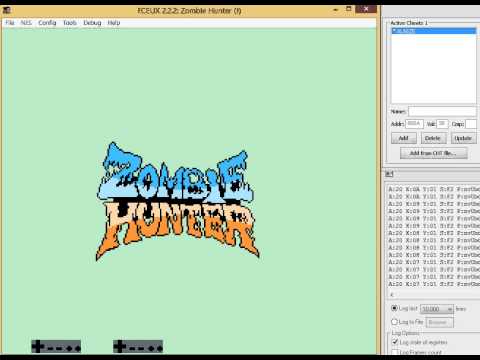
Task: Minimize the FCEUX window
Action: (335, 10)
